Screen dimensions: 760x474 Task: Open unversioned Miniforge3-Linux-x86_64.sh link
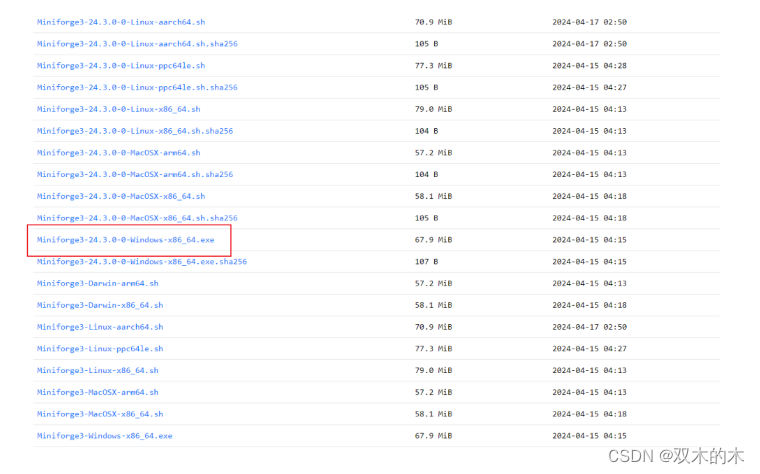coord(97,371)
